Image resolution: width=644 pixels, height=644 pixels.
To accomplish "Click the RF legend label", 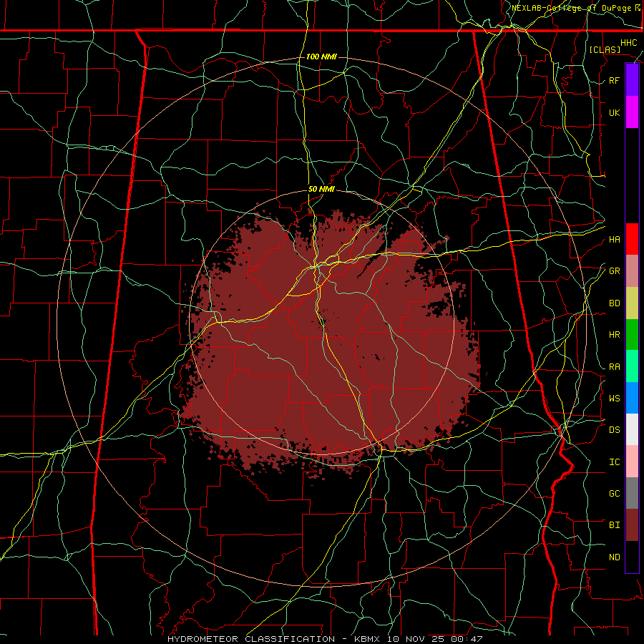I will [x=615, y=80].
